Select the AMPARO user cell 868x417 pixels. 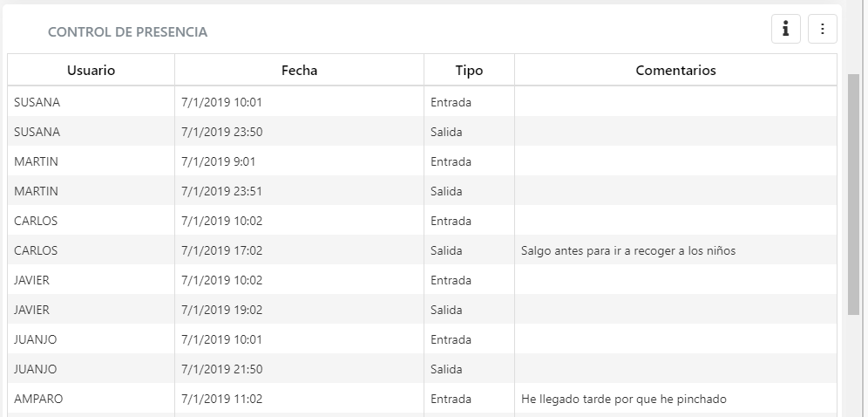pyautogui.click(x=38, y=399)
